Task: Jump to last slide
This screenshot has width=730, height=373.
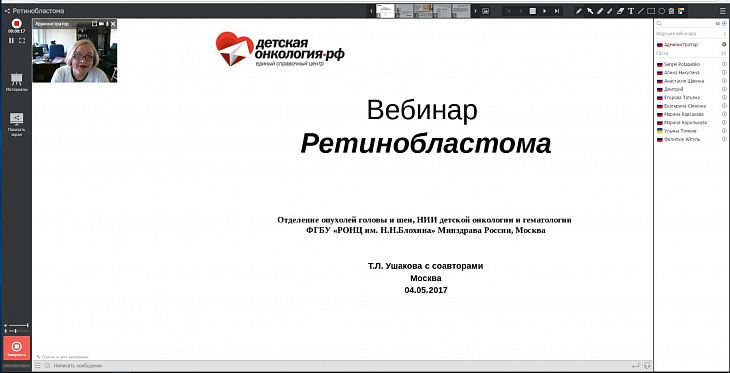Action: (x=557, y=11)
